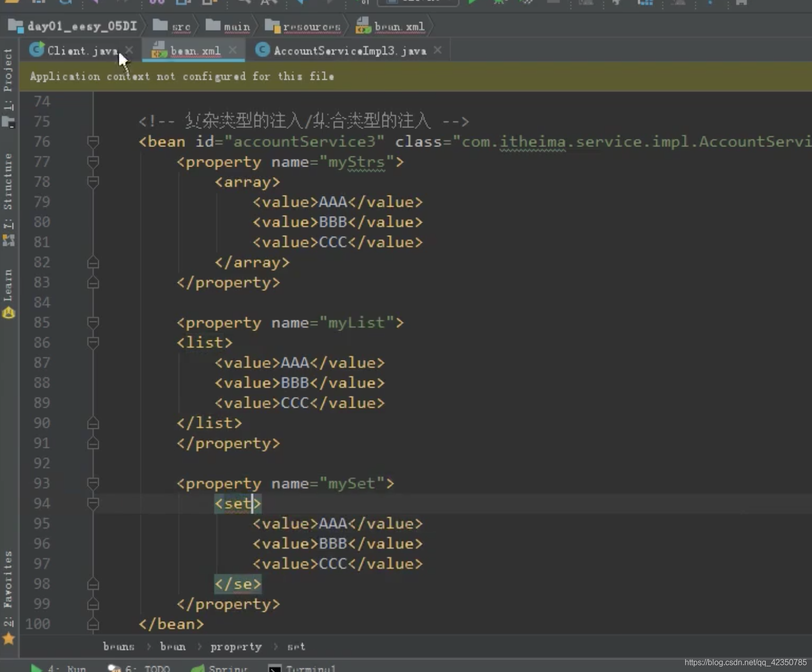Open the Spring tool window at bottom
The image size is (812, 672).
(x=219, y=668)
